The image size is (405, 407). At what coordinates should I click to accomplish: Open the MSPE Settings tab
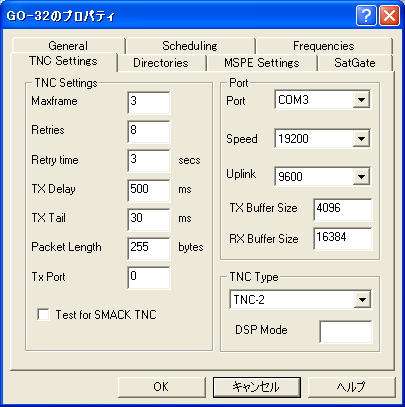[262, 63]
